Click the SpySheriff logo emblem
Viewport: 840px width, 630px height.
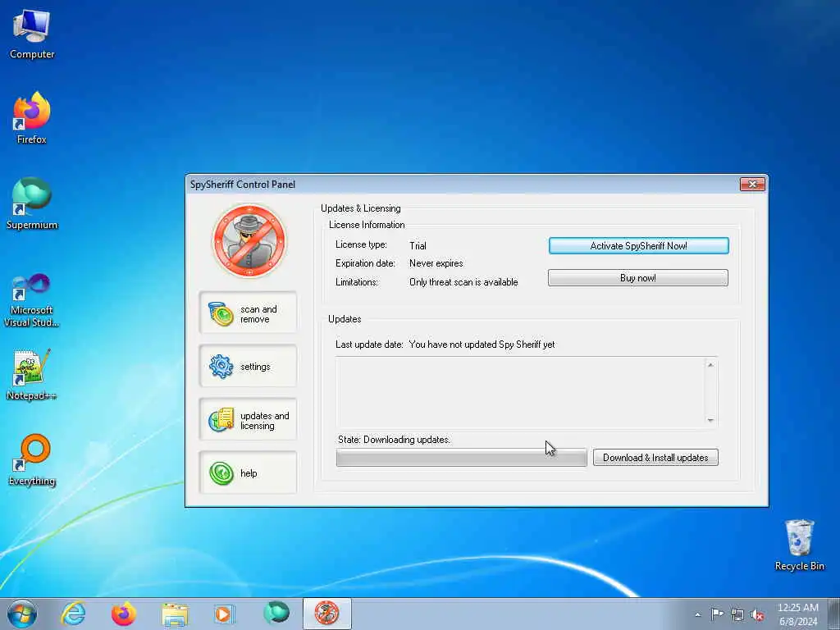249,240
